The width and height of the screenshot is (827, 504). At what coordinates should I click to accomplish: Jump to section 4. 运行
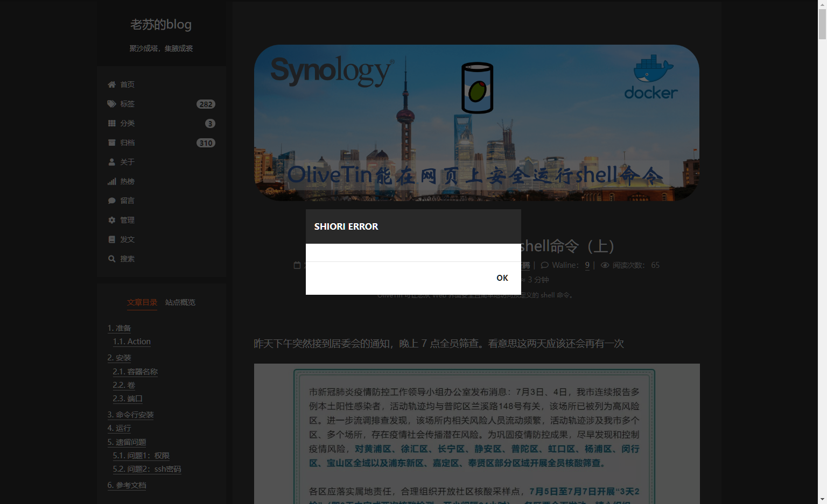(x=119, y=428)
